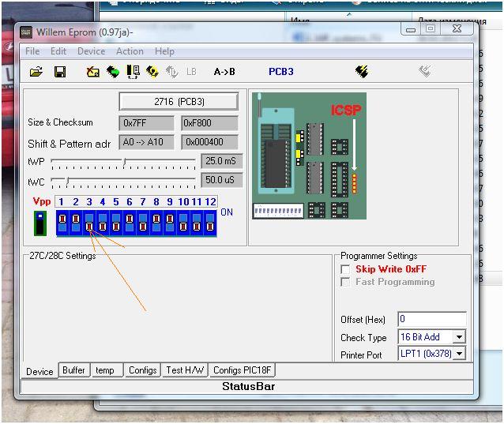Click the 2716 (PCB3) device button
The height and width of the screenshot is (424, 504).
click(179, 102)
